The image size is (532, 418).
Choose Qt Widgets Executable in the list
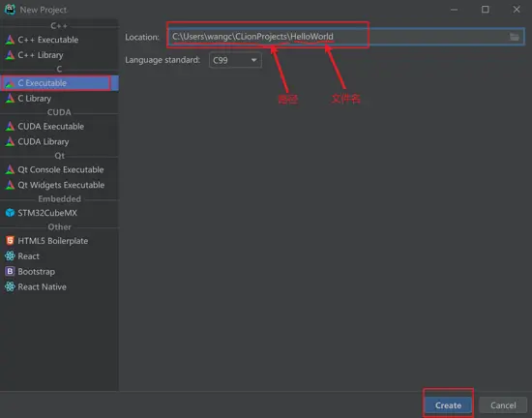(x=59, y=185)
